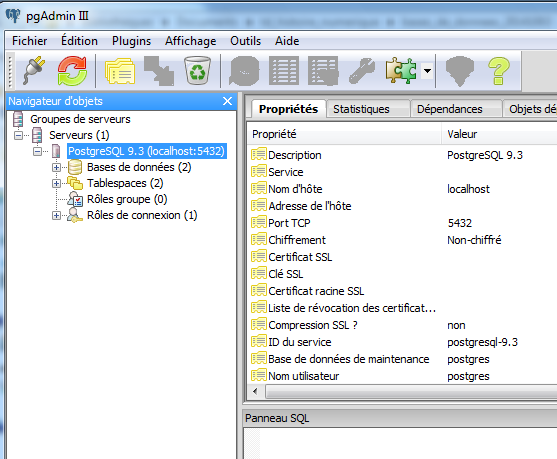Select PostgreSQL 9.3 (localhost:5432) tree item
557x459 pixels.
click(146, 151)
